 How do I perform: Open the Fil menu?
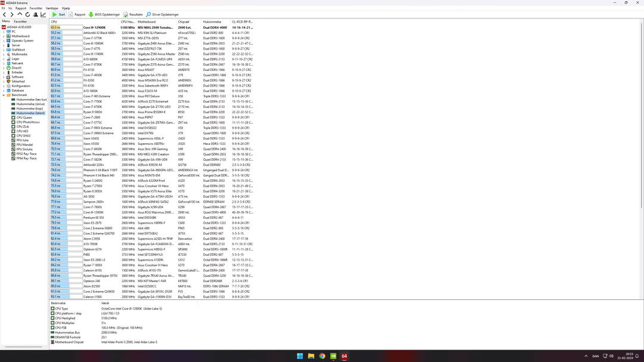[x=4, y=8]
